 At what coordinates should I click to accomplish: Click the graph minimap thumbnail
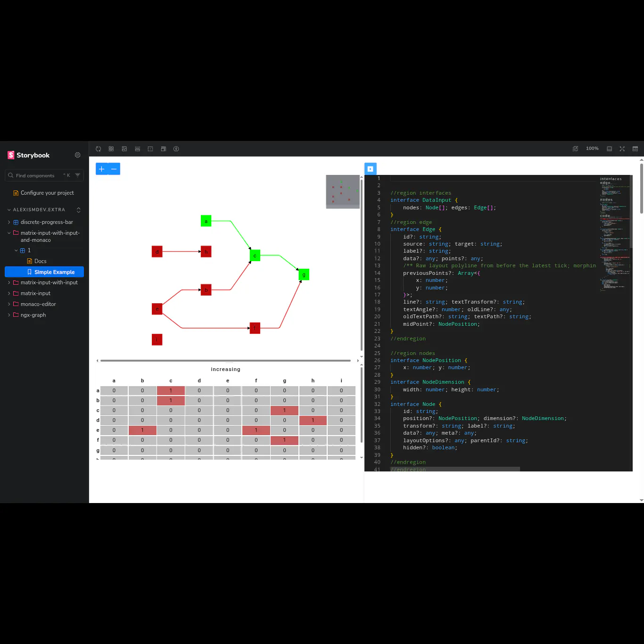343,192
